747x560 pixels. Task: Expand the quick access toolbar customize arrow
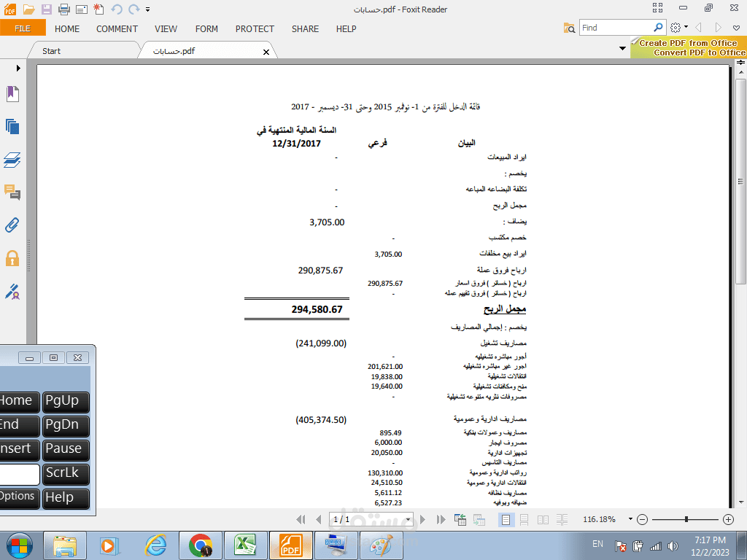(x=147, y=9)
